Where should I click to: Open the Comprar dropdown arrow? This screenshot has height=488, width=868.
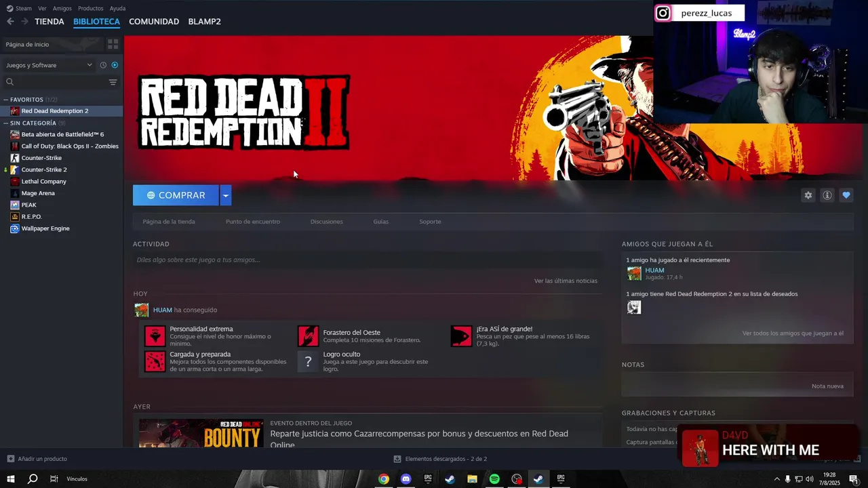pos(226,195)
